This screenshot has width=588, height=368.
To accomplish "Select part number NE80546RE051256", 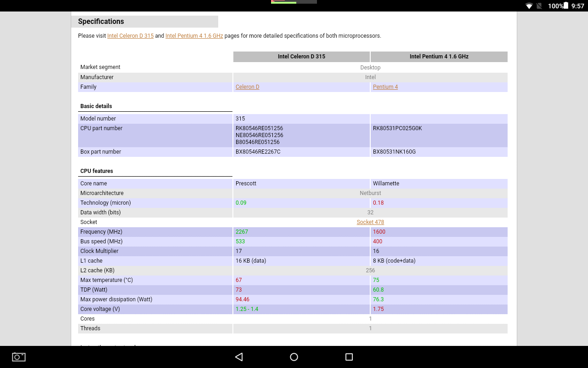I will [x=260, y=135].
